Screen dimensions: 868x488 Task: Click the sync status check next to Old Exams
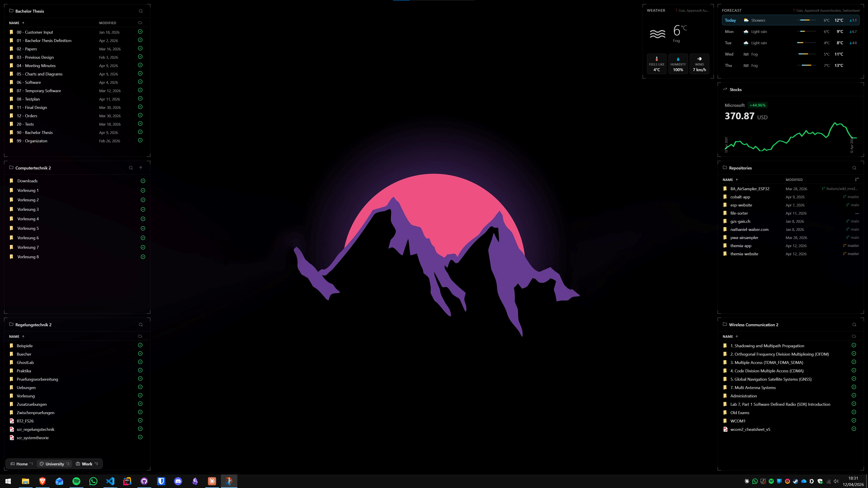[854, 412]
